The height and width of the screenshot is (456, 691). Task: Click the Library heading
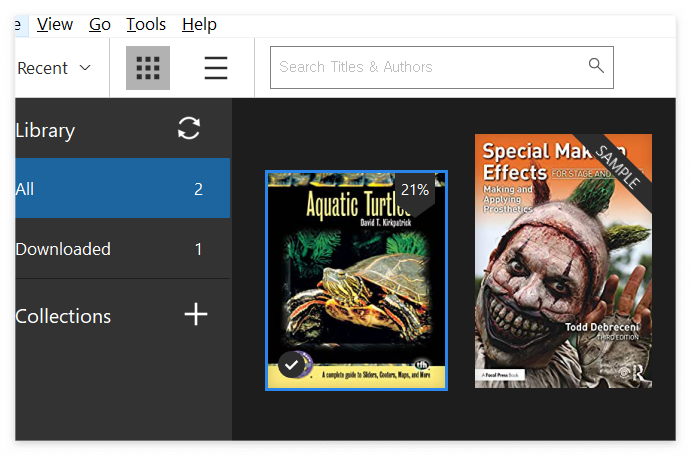coord(45,130)
